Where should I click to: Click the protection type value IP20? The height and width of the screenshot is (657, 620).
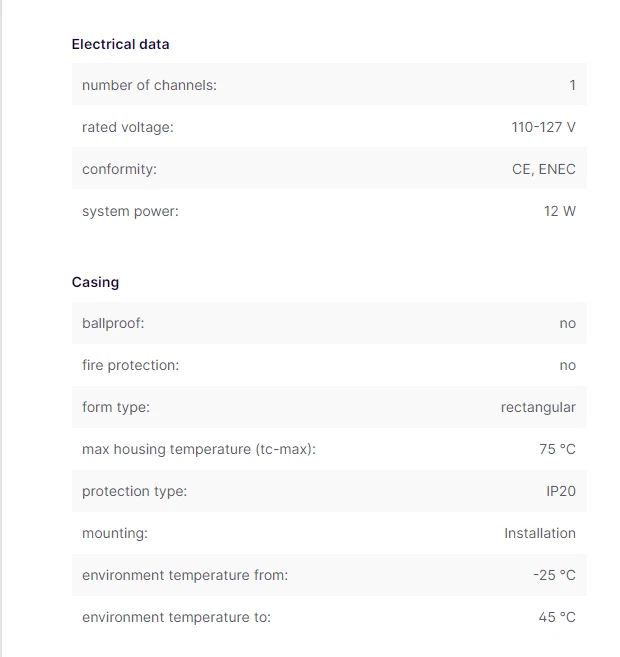(561, 491)
